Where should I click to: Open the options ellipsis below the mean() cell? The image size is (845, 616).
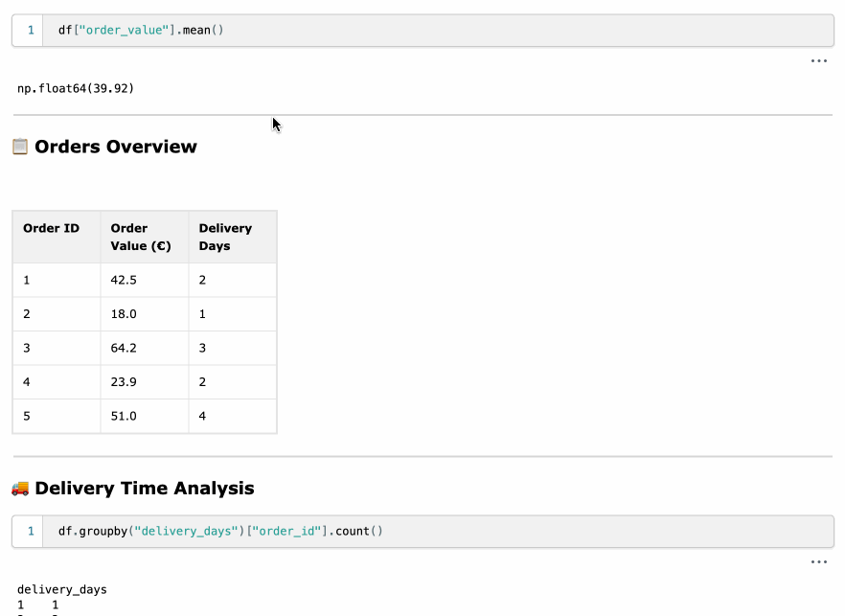(818, 60)
